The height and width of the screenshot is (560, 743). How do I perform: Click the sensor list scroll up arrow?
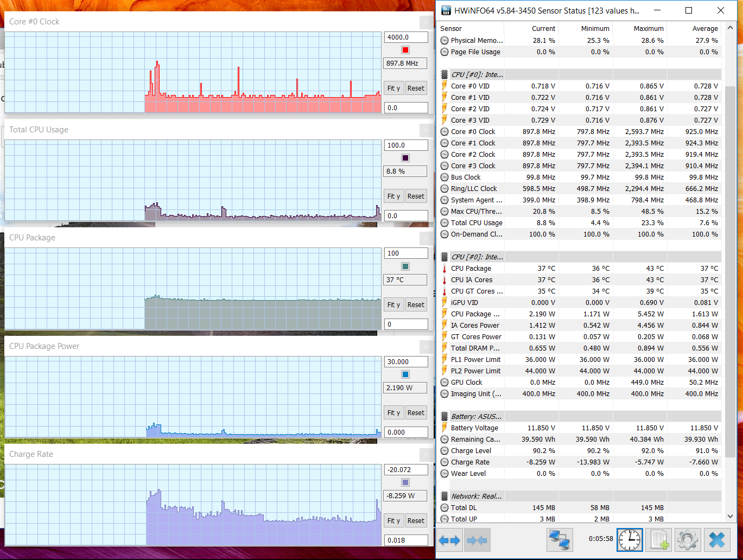coord(731,28)
